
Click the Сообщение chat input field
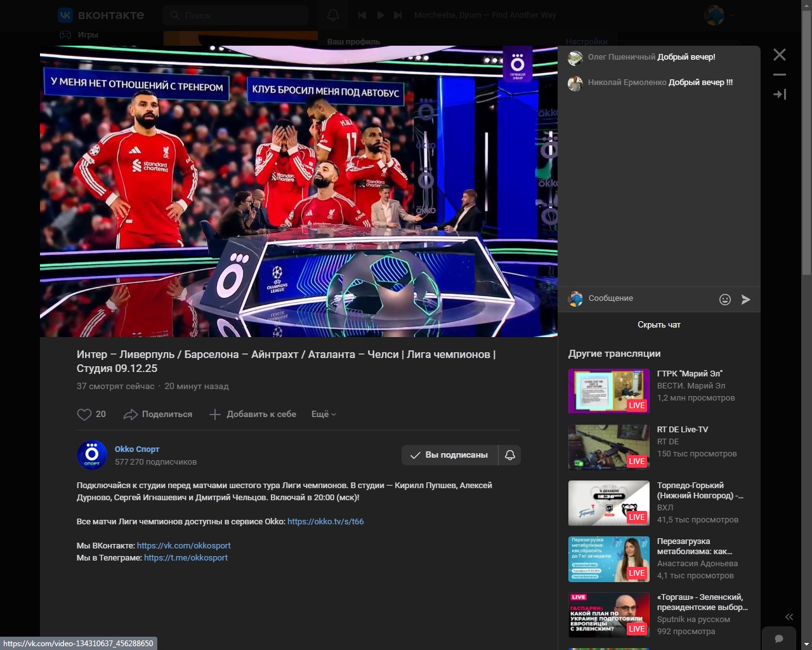(x=650, y=298)
